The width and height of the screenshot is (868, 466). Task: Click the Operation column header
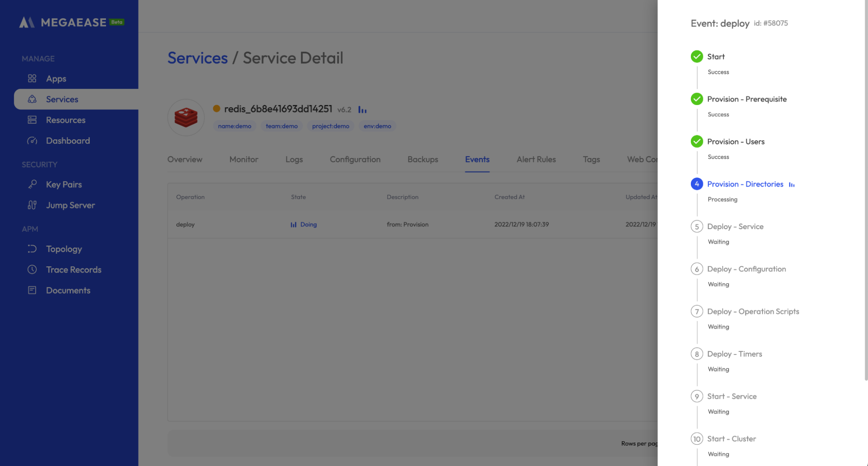tap(190, 197)
